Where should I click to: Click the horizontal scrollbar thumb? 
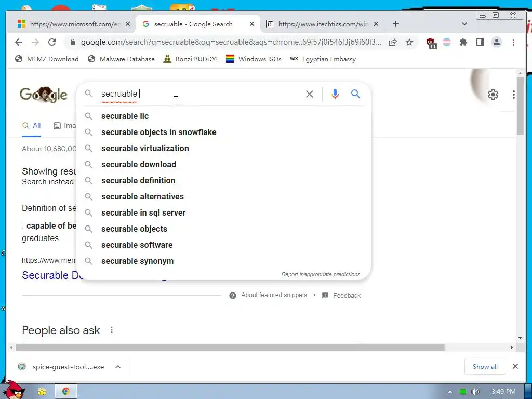pyautogui.click(x=230, y=347)
